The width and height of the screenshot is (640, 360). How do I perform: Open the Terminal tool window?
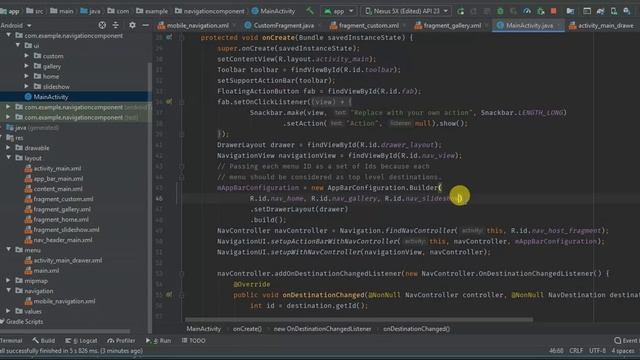point(11,340)
